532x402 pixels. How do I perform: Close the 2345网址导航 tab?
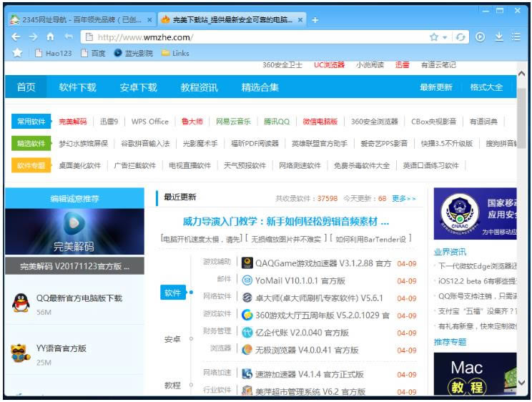(149, 20)
